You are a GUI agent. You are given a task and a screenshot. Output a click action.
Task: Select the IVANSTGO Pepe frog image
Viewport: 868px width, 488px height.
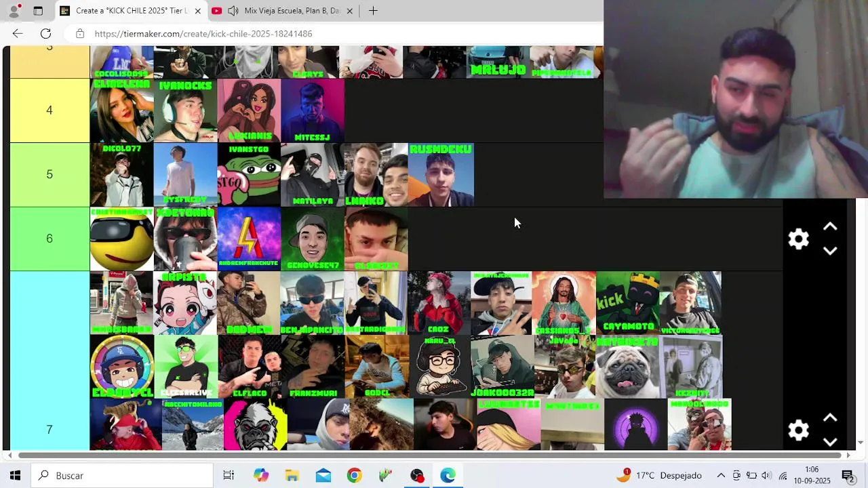coord(249,175)
